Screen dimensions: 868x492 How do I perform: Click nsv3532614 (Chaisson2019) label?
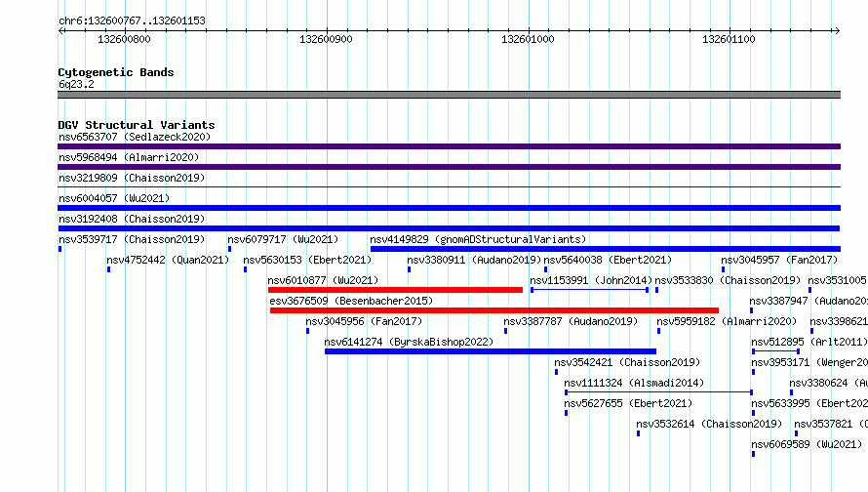pos(709,424)
